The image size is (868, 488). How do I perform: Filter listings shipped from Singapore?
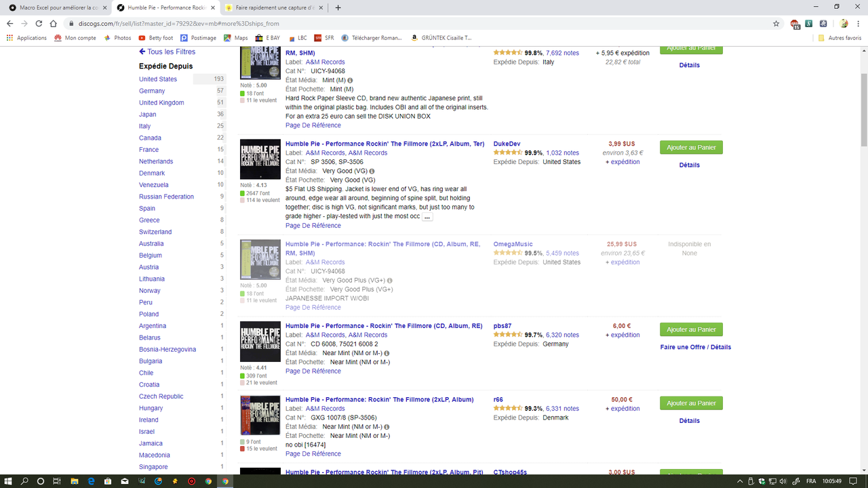[153, 467]
